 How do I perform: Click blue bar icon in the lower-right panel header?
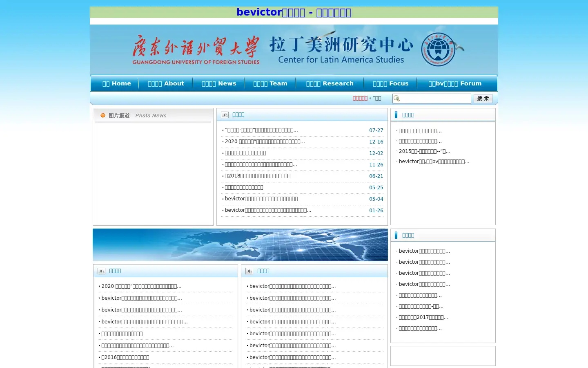(396, 235)
